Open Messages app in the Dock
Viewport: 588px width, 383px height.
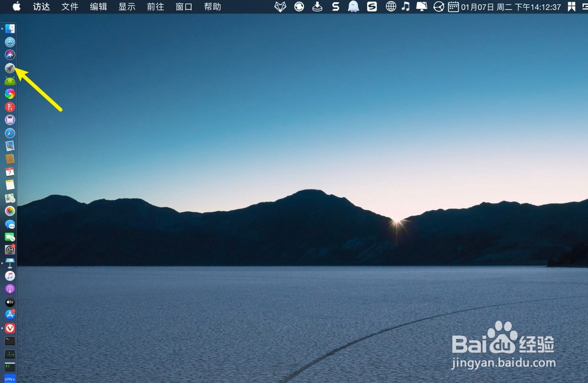coord(10,224)
